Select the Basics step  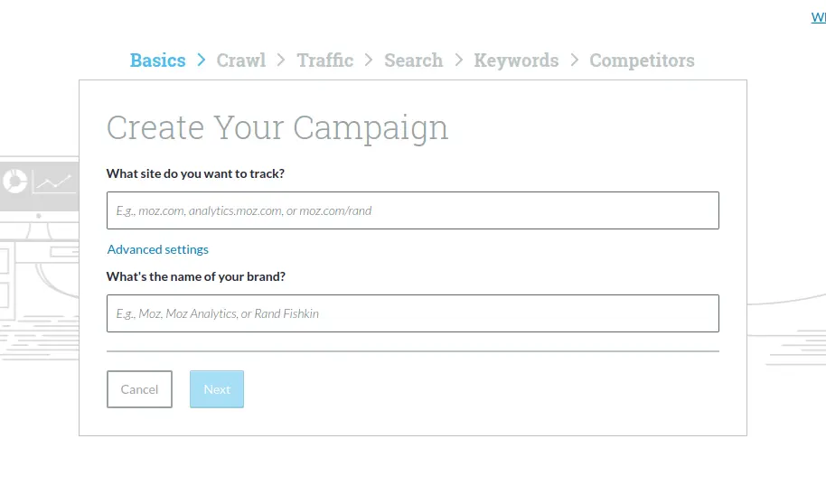157,60
